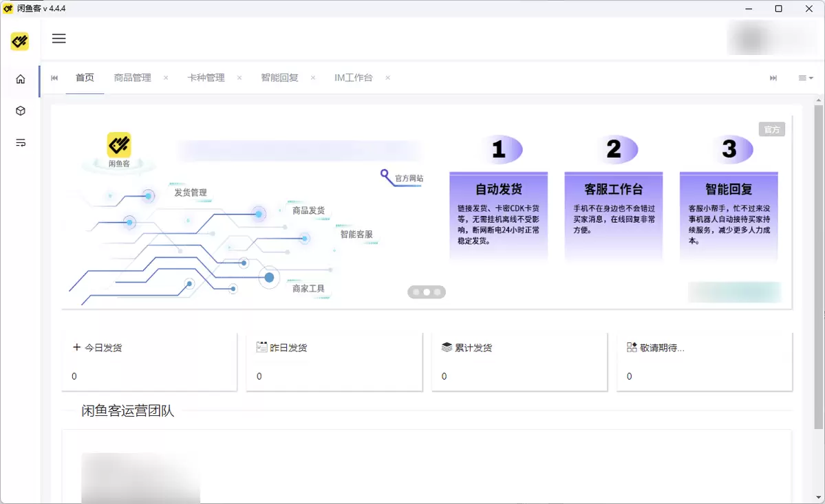Click the scroll-tabs-left arrow icon
Viewport: 825px width, 504px height.
click(x=54, y=78)
